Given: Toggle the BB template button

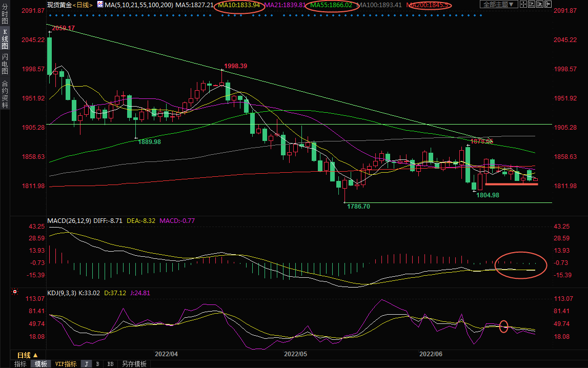Looking at the screenshot, I should [x=110, y=364].
